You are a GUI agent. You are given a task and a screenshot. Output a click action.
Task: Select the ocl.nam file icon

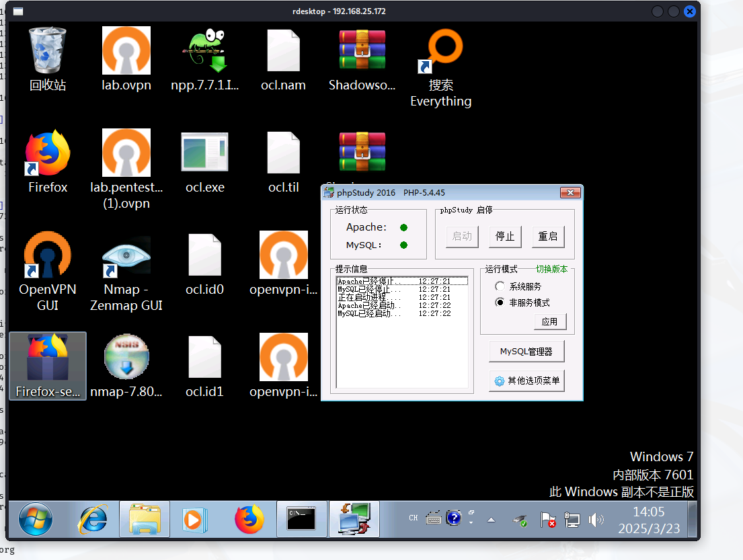283,58
